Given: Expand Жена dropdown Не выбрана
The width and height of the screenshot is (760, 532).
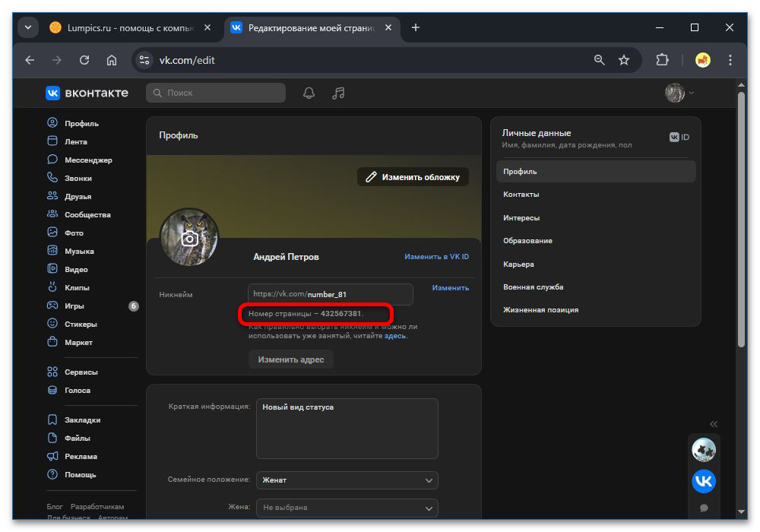Looking at the screenshot, I should coord(347,508).
